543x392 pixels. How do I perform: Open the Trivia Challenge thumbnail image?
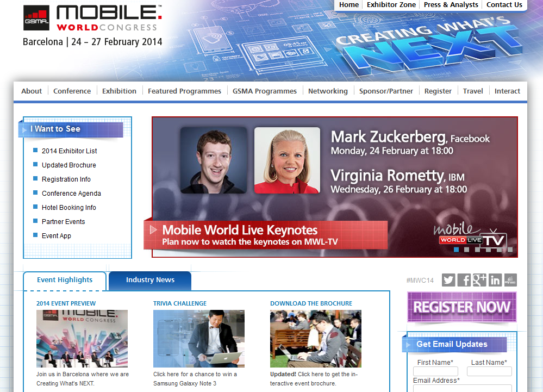tap(199, 339)
